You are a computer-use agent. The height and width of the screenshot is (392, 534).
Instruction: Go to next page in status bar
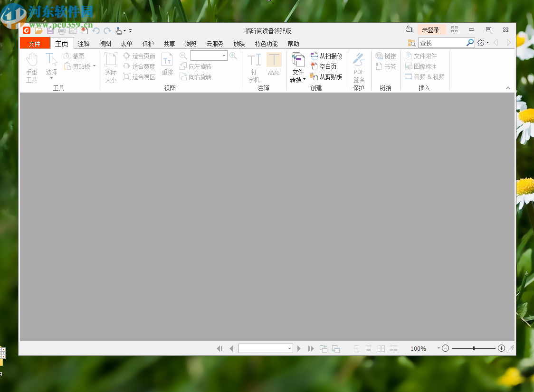click(x=299, y=348)
